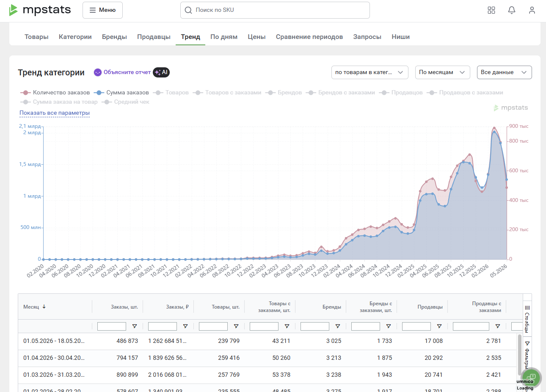Switch to the Сравнение периодов tab

(309, 37)
